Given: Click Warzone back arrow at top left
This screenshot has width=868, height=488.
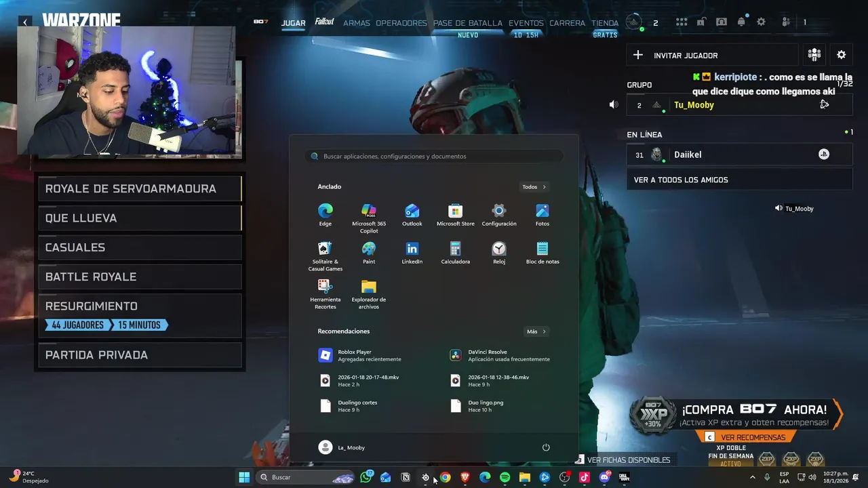Looking at the screenshot, I should click(x=25, y=22).
